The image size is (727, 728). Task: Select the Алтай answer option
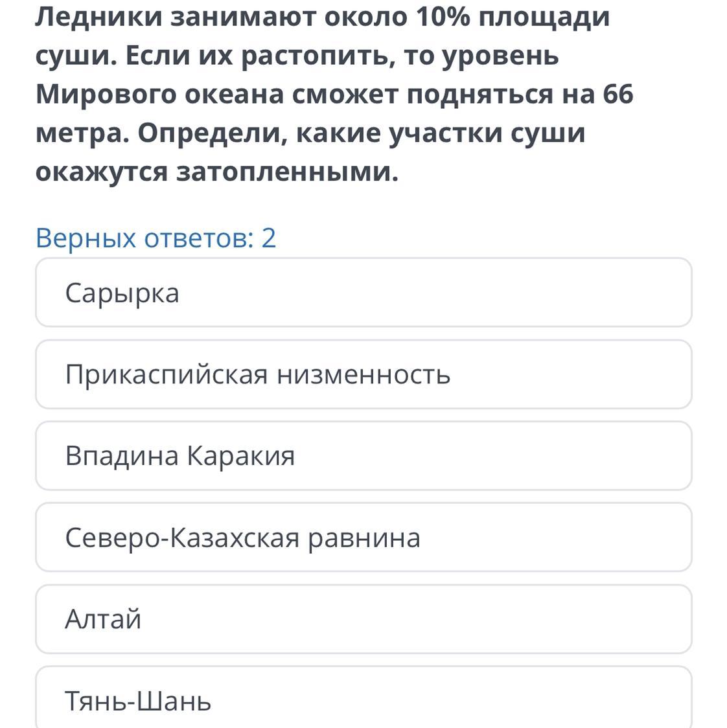[x=363, y=619]
